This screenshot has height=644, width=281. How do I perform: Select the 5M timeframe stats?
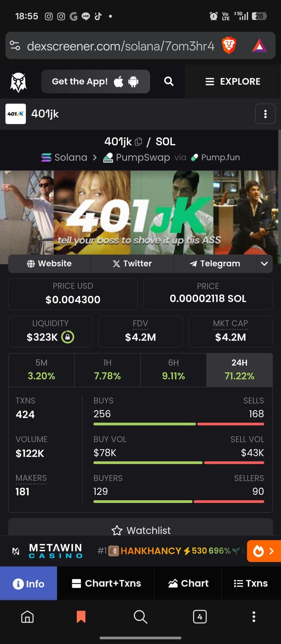[41, 370]
